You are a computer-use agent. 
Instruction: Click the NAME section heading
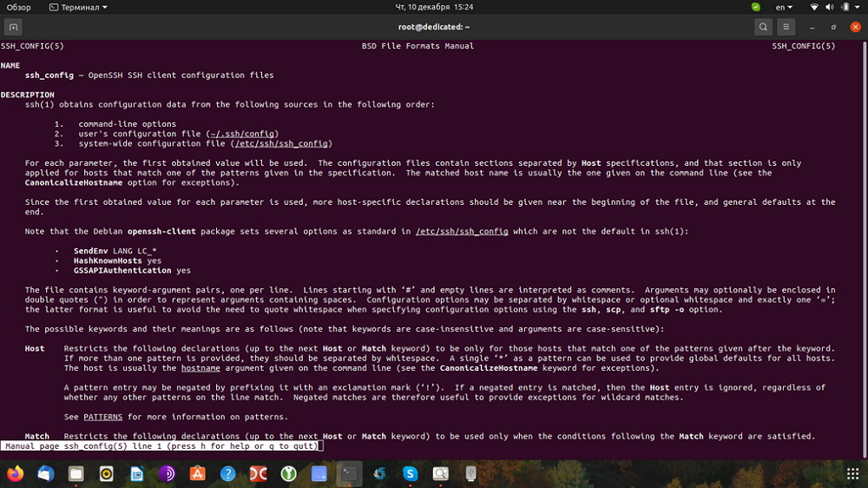coord(10,65)
